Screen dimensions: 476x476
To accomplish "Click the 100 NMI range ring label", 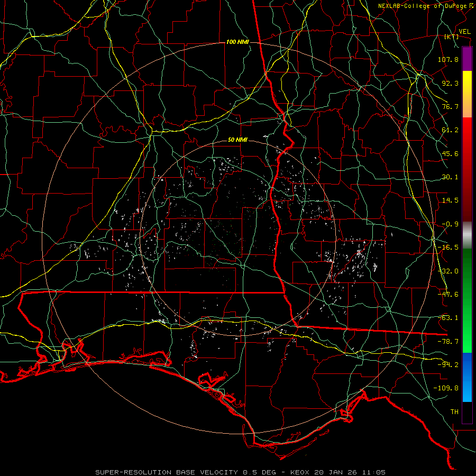I will (237, 42).
